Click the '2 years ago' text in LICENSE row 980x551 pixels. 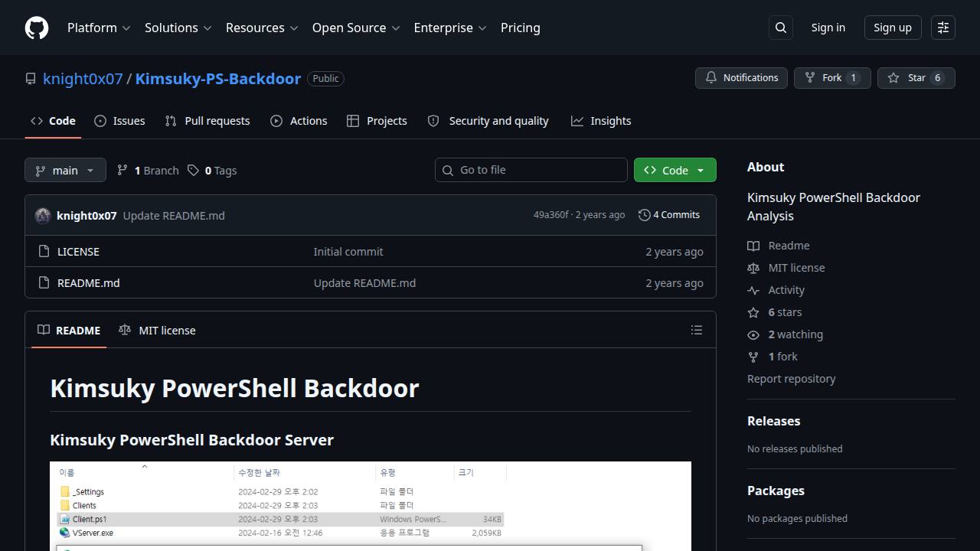pos(675,252)
